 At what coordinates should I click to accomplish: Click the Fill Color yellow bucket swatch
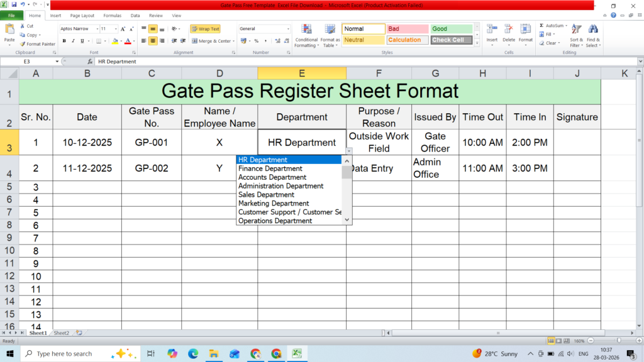tap(115, 41)
